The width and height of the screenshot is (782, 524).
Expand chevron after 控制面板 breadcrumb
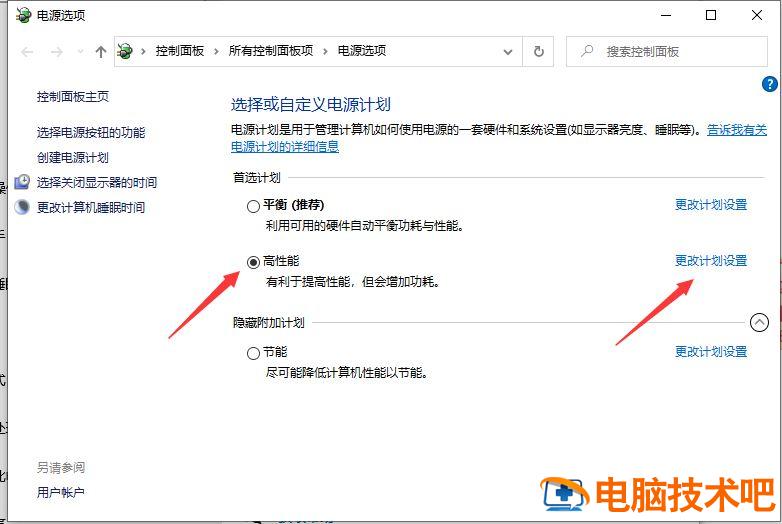click(x=216, y=51)
